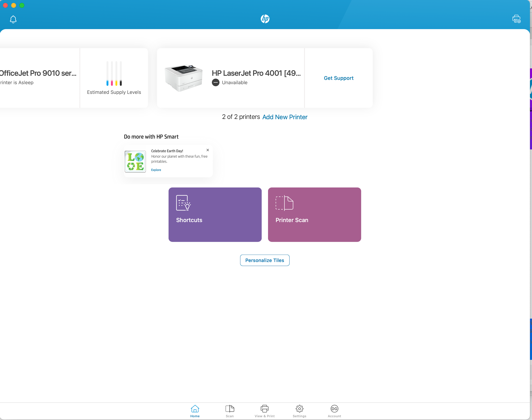Click the add printer icon in header

pos(516,19)
